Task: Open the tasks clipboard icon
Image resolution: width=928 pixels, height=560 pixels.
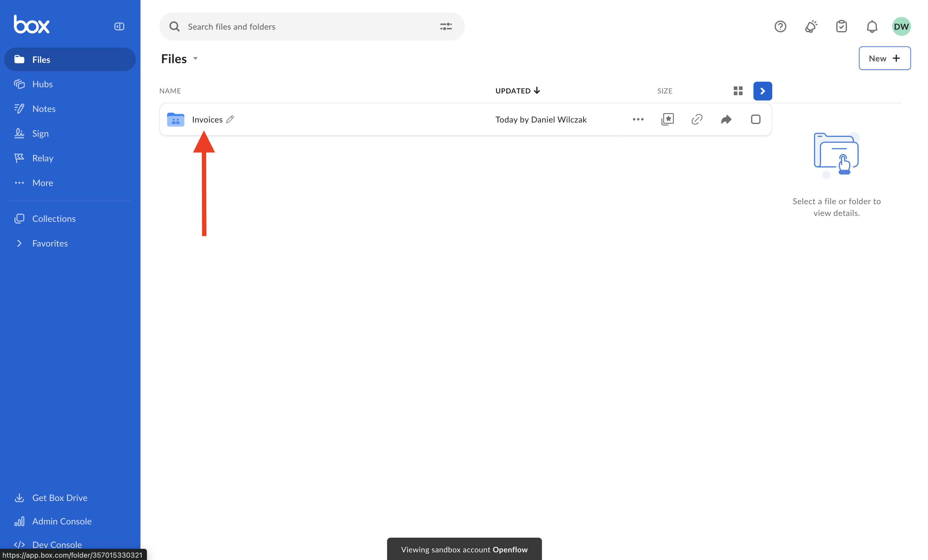Action: tap(841, 26)
